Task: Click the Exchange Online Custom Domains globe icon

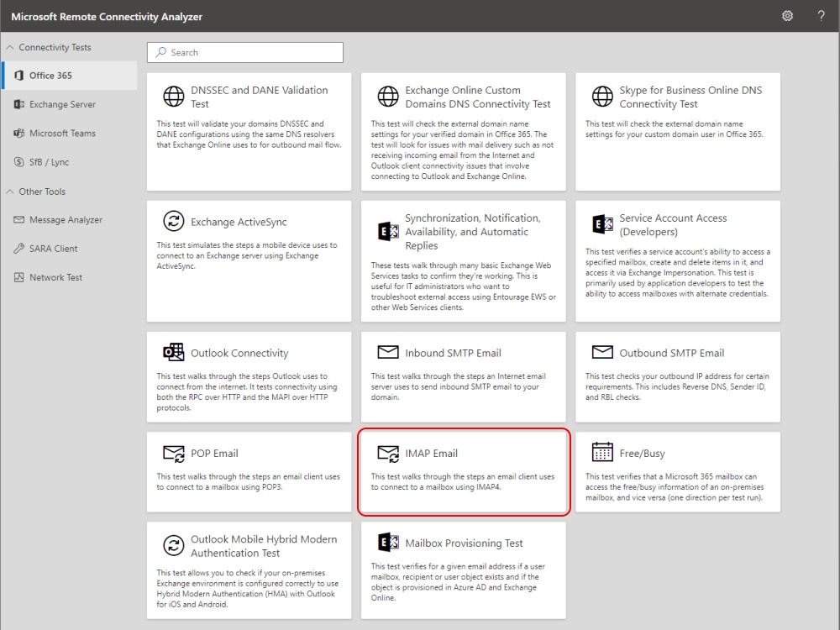Action: (388, 97)
